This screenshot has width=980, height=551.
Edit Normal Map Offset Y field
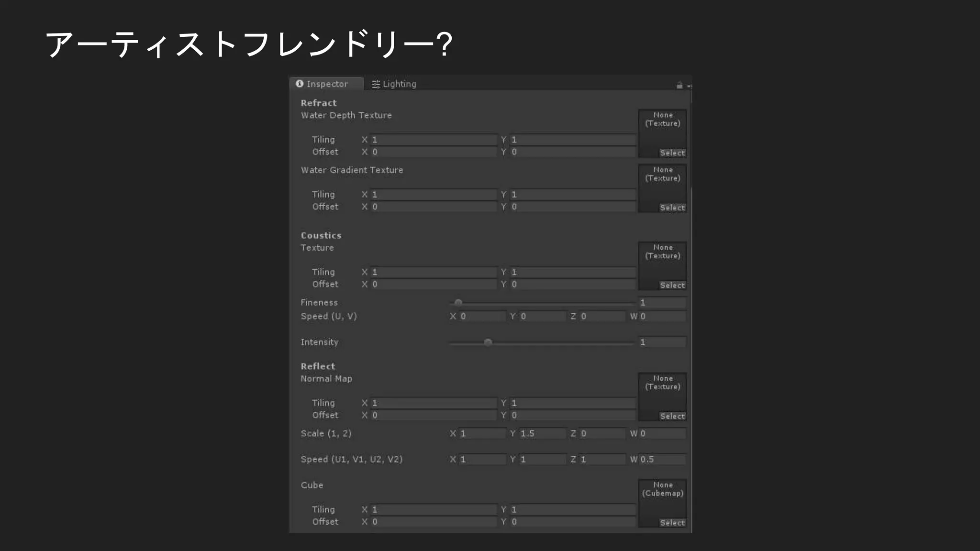(x=572, y=415)
